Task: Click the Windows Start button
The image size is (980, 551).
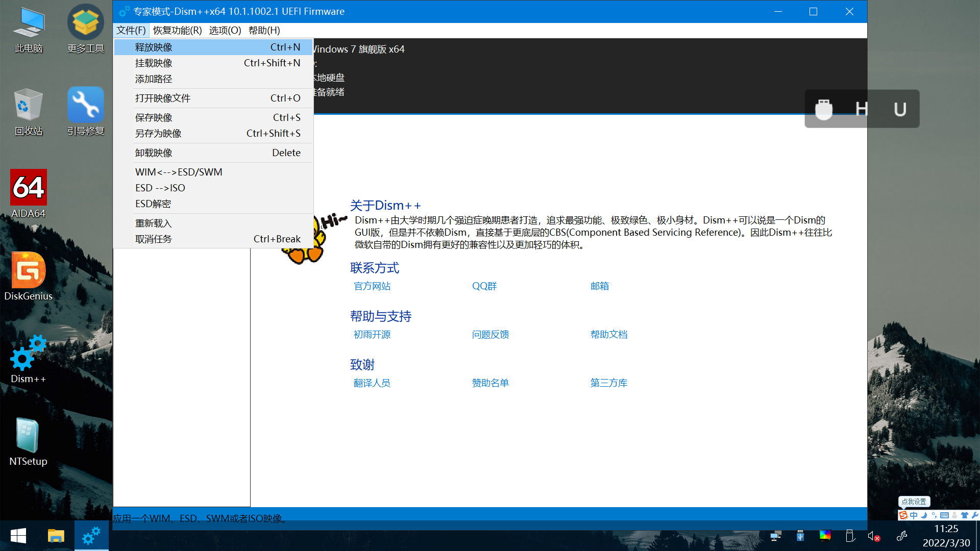Action: pyautogui.click(x=18, y=536)
